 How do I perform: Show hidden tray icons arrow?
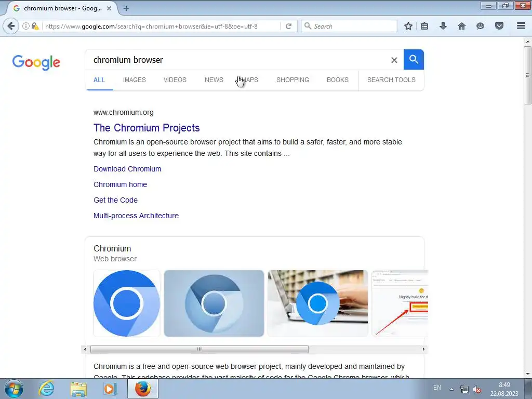451,389
